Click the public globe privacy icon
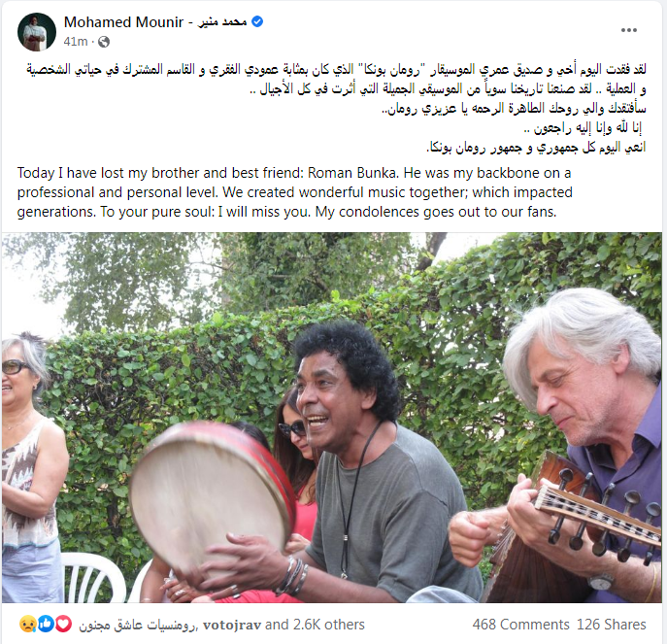 tap(104, 42)
